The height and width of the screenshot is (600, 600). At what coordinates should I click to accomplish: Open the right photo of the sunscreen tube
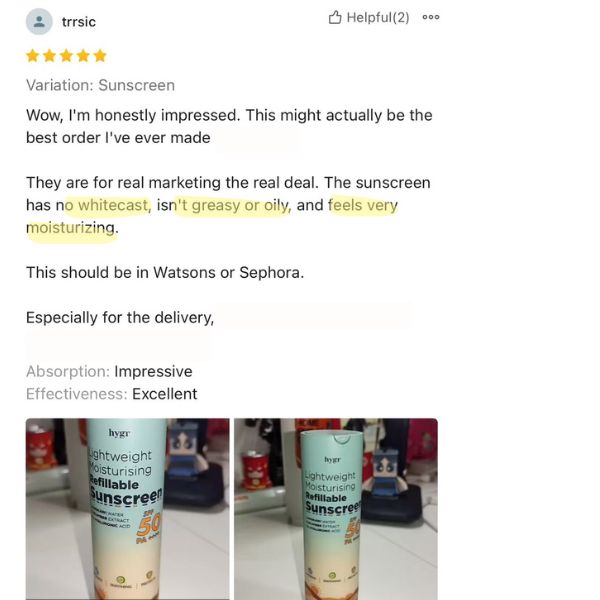point(336,509)
